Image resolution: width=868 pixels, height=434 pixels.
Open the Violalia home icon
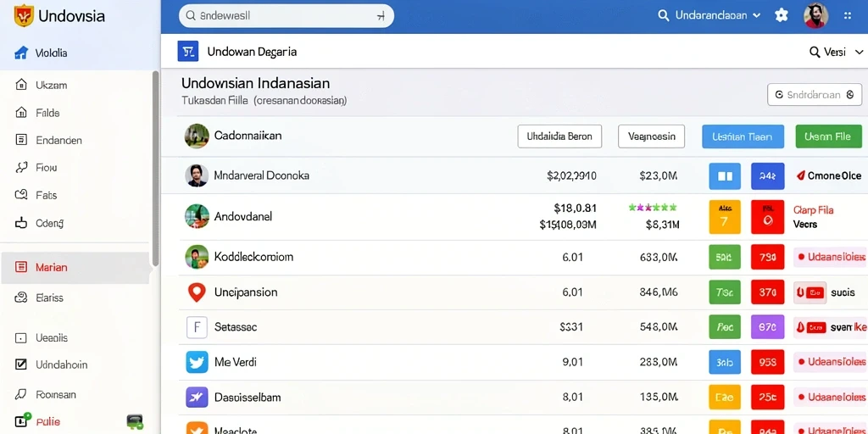tap(21, 53)
